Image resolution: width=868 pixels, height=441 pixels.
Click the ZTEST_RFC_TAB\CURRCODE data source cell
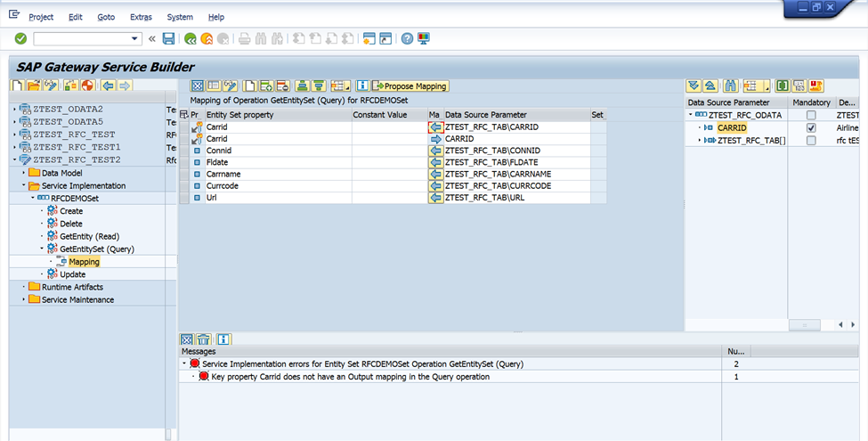point(517,185)
